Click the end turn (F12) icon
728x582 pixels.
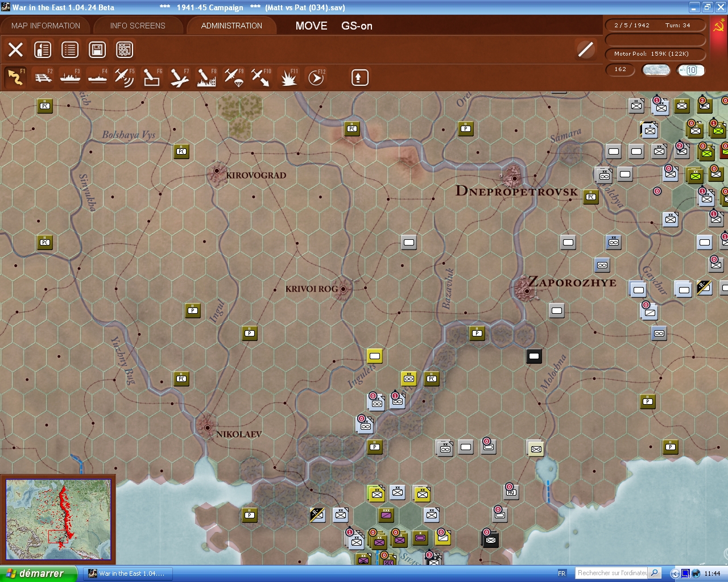[x=316, y=77]
